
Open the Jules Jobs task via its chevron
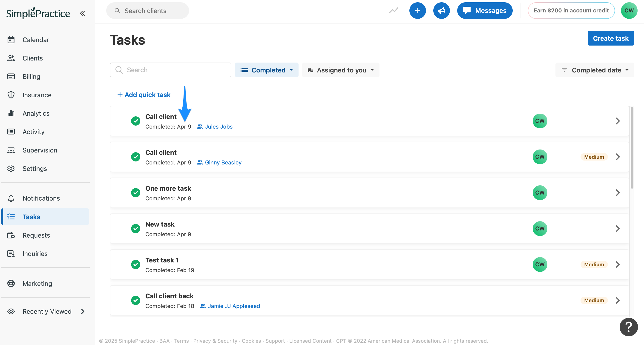[618, 121]
